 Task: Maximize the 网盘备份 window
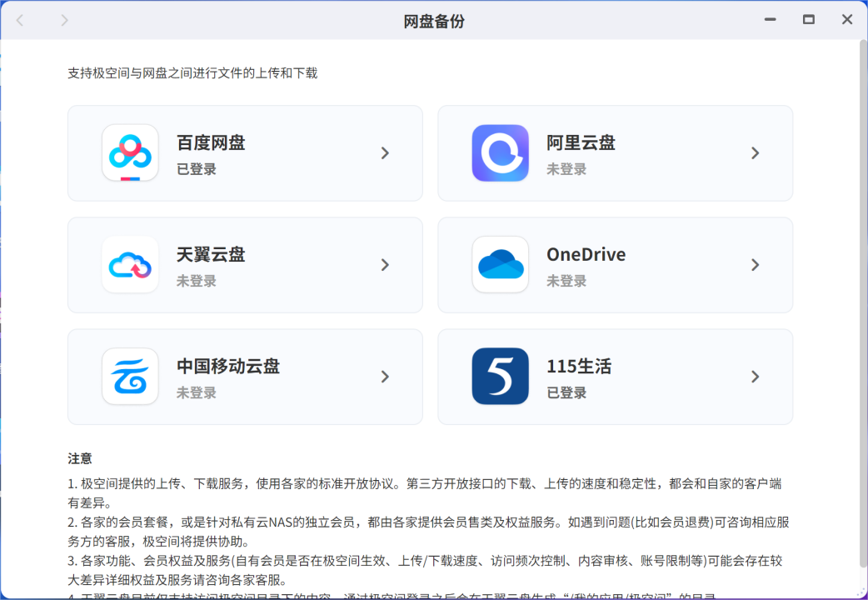pos(808,19)
